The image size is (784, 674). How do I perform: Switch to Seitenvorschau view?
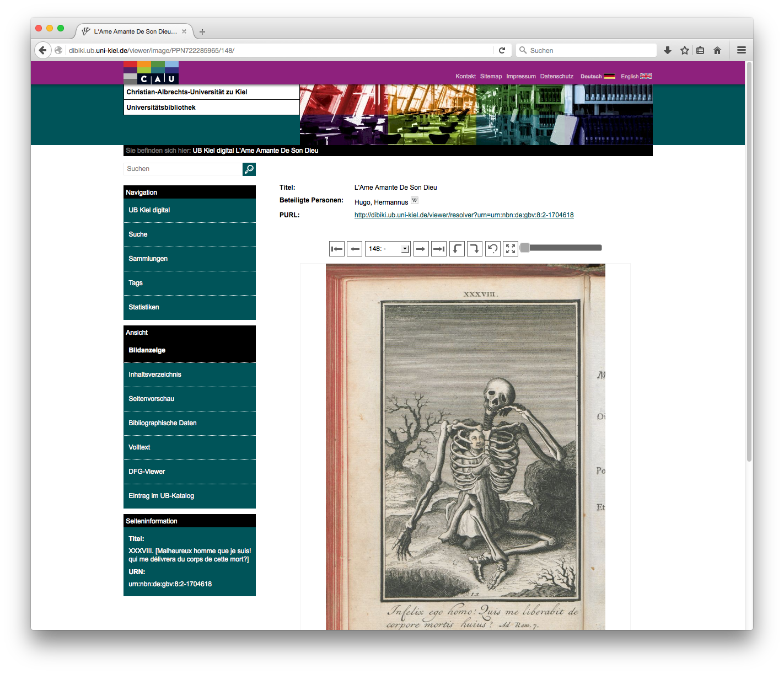click(190, 399)
